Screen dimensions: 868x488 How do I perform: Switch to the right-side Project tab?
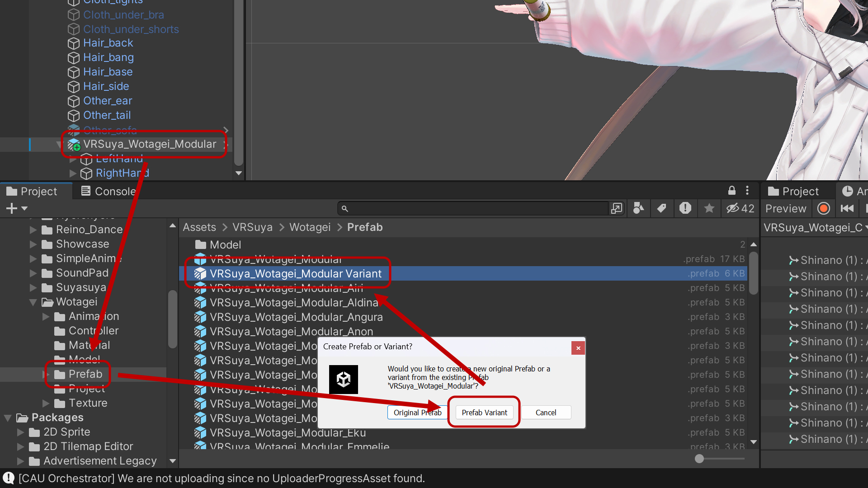click(x=793, y=191)
